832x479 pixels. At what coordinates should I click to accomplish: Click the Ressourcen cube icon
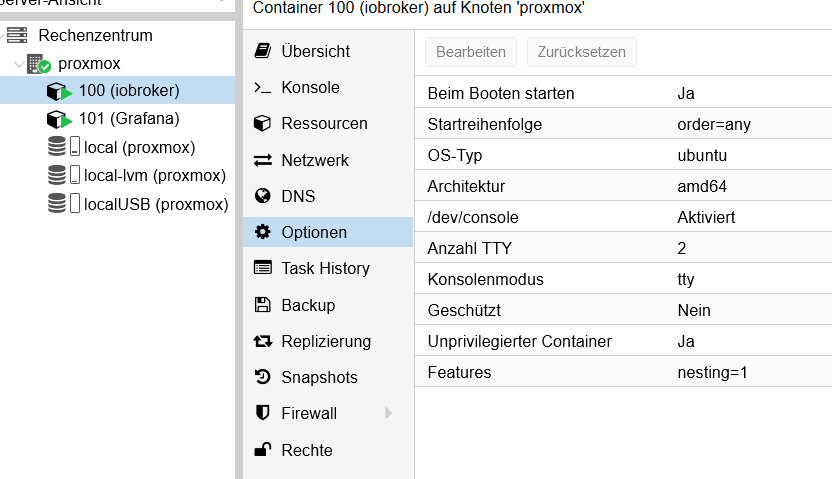(x=263, y=124)
